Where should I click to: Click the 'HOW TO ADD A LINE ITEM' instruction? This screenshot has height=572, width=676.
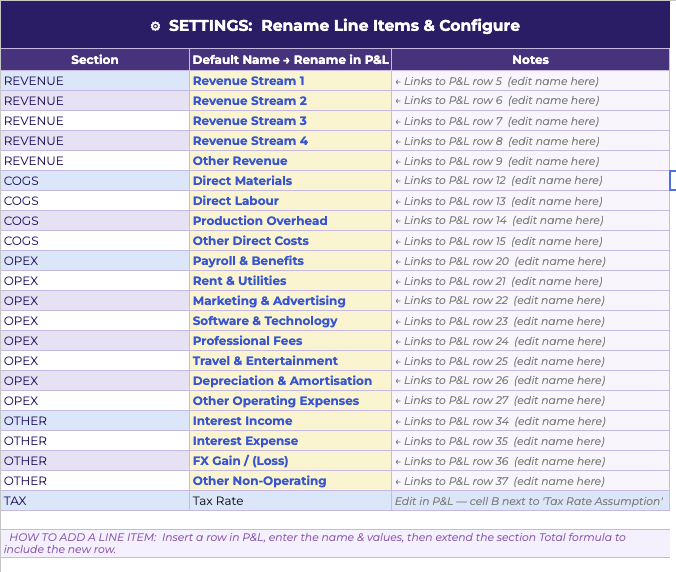[x=335, y=543]
